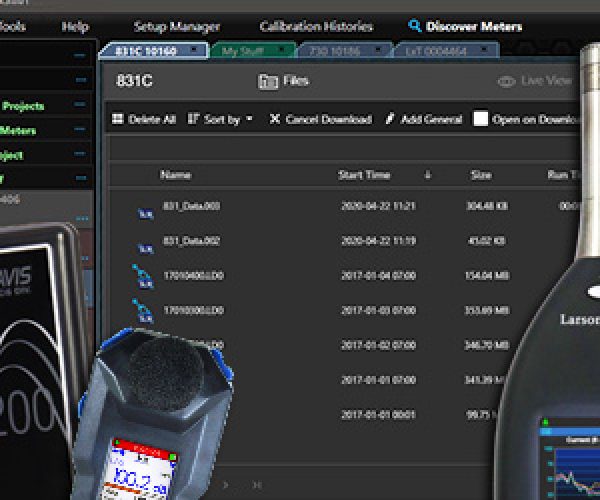Open dropdown arrow on 730 10186 tab
The height and width of the screenshot is (500, 600).
tap(378, 50)
